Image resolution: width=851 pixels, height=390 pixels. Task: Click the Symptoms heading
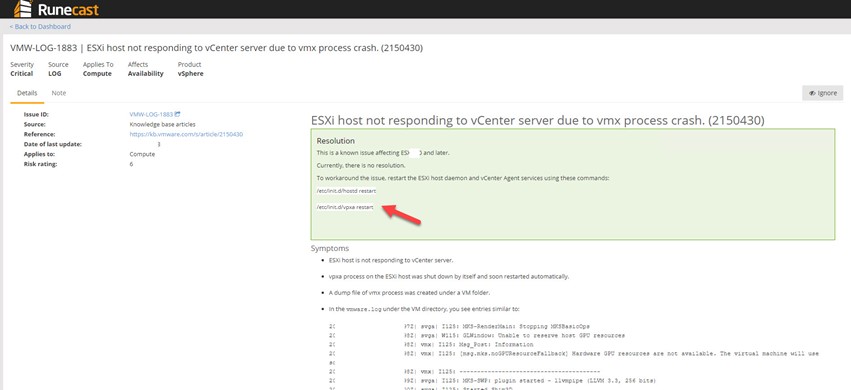coord(330,248)
